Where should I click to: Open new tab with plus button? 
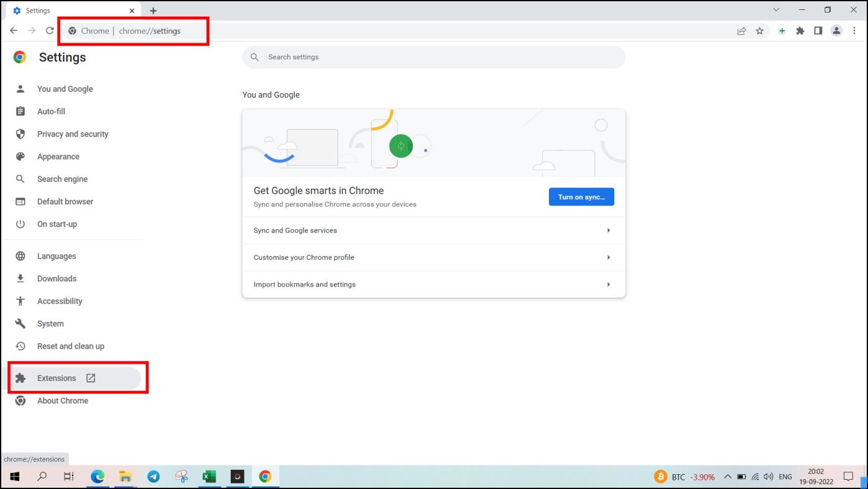(x=154, y=11)
